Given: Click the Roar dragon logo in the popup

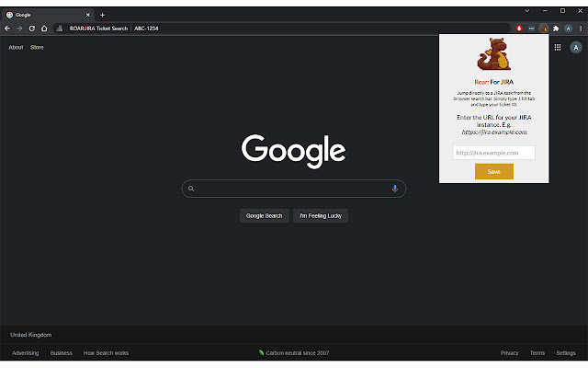Looking at the screenshot, I should click(494, 54).
